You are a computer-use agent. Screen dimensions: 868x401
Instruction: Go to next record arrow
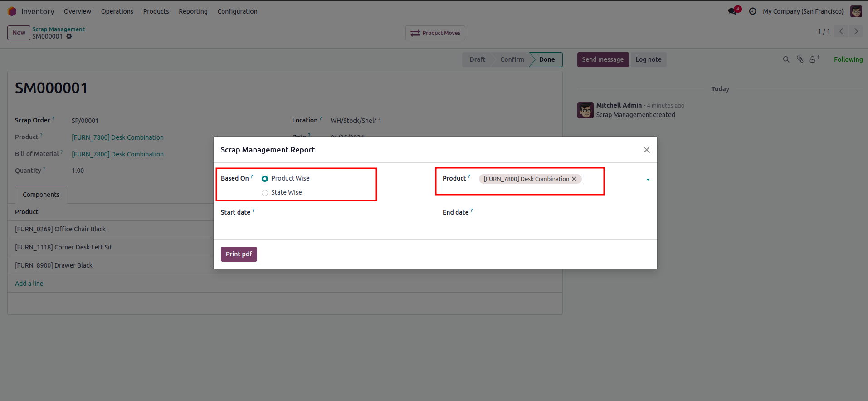(x=856, y=32)
